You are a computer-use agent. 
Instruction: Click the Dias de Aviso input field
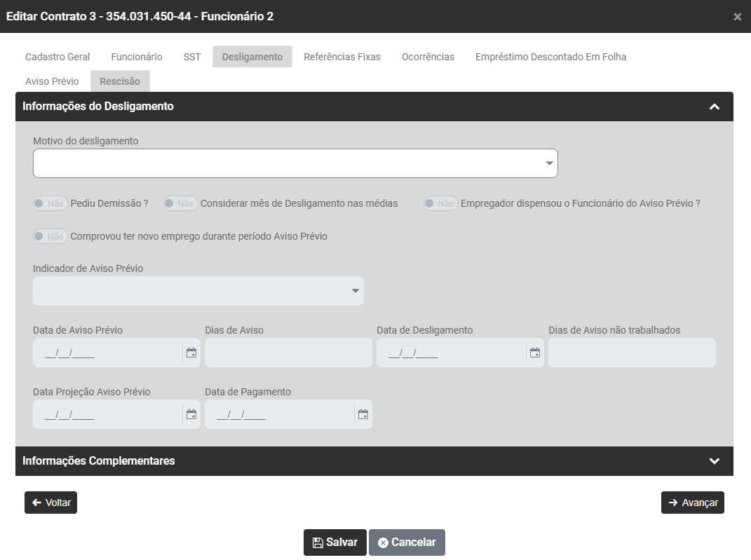[x=288, y=353]
